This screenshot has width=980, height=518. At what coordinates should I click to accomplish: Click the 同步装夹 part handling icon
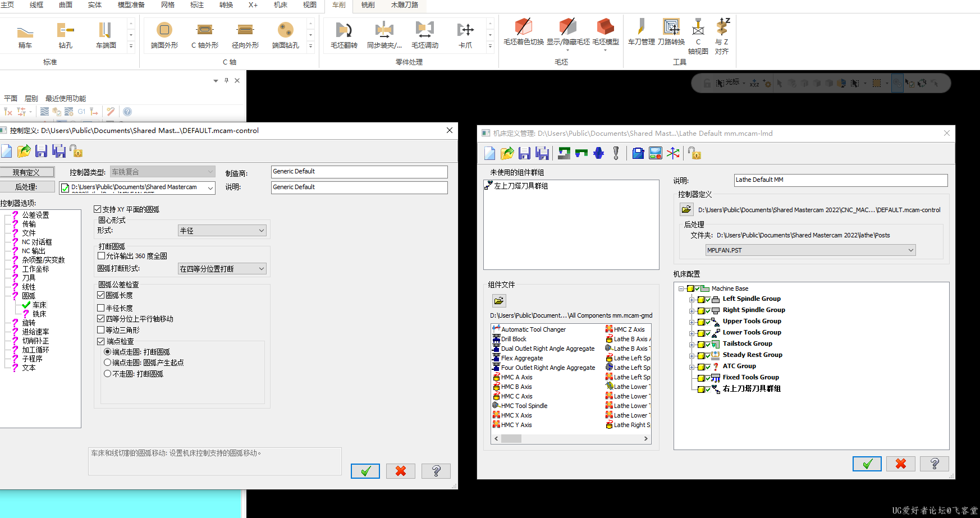384,35
